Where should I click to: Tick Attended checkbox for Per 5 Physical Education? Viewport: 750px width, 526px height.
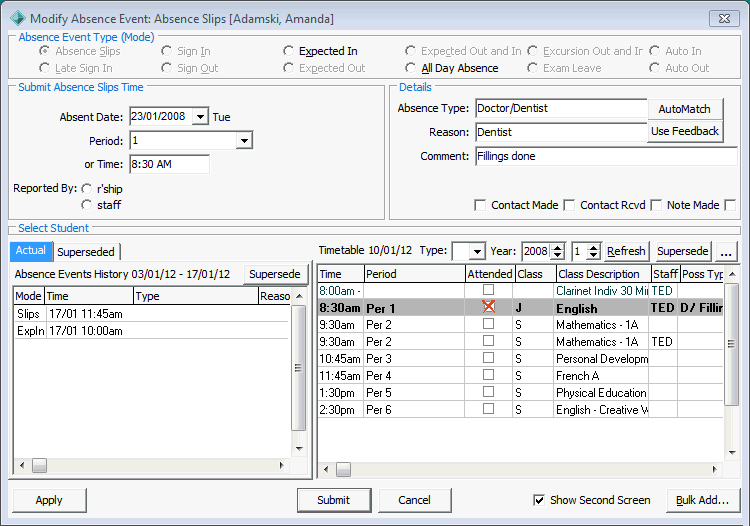(488, 392)
